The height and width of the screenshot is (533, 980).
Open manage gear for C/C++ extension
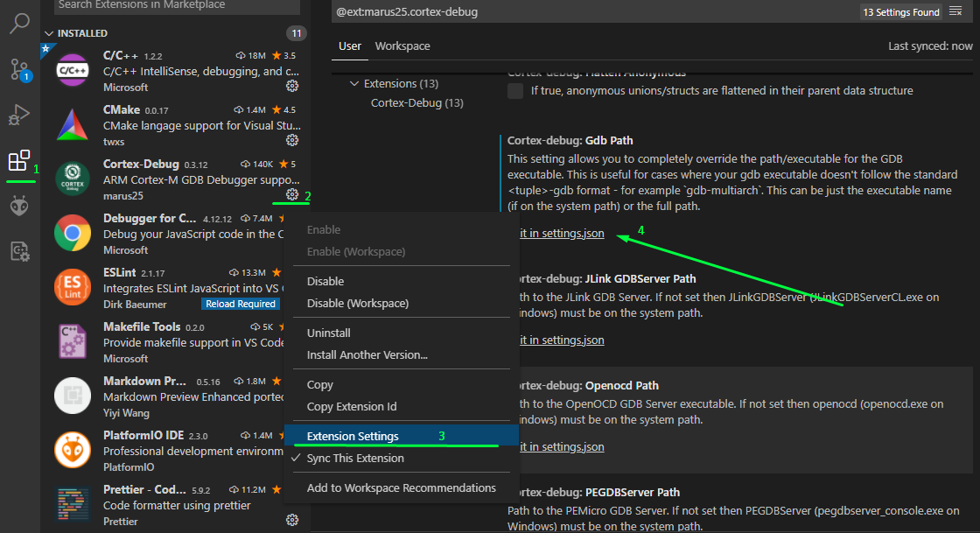pos(292,86)
